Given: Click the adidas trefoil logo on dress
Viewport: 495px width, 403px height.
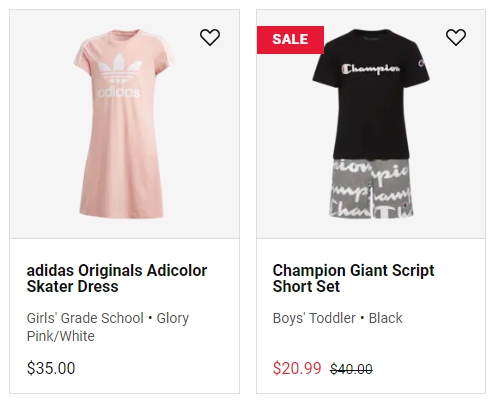Looking at the screenshot, I should click(x=120, y=75).
